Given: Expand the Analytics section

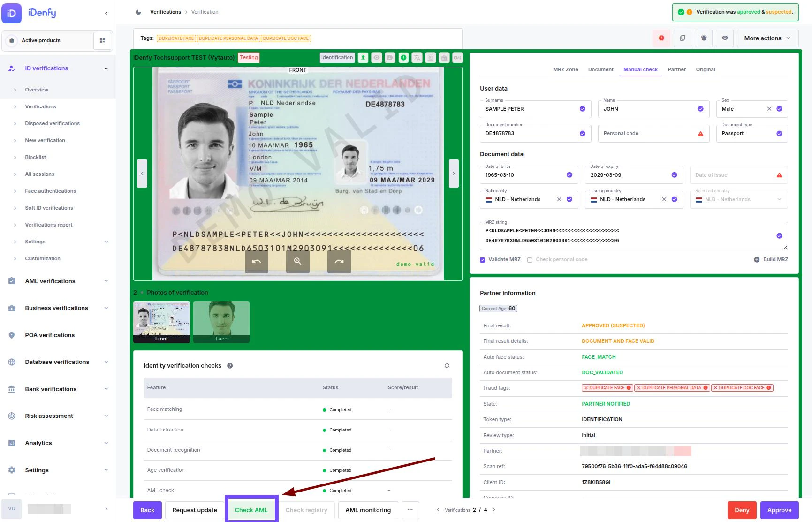Looking at the screenshot, I should [106, 443].
